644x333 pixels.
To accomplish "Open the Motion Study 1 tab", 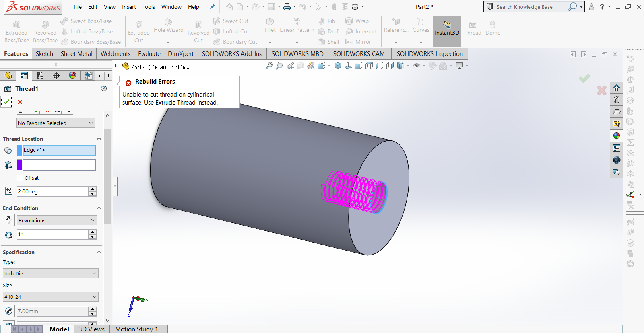I will [x=136, y=329].
